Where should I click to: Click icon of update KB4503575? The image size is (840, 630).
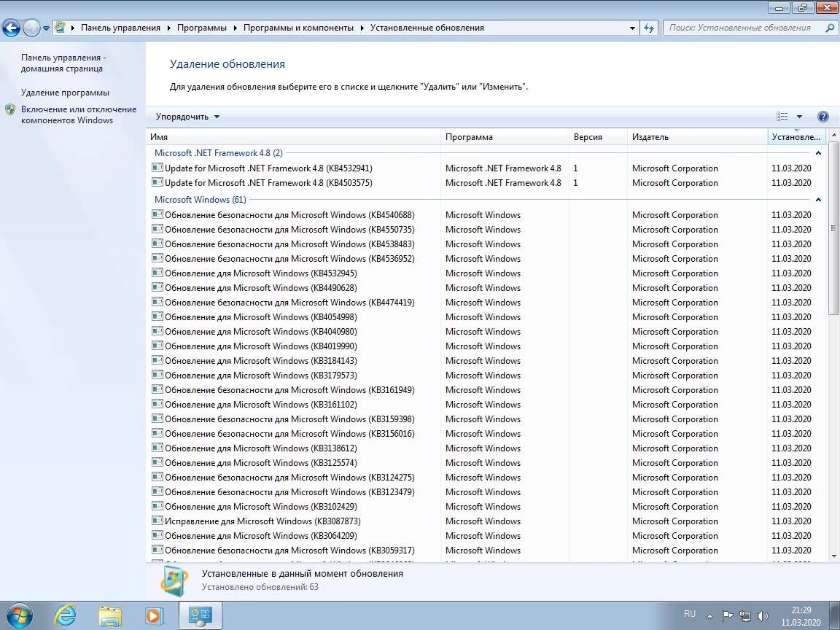point(157,182)
